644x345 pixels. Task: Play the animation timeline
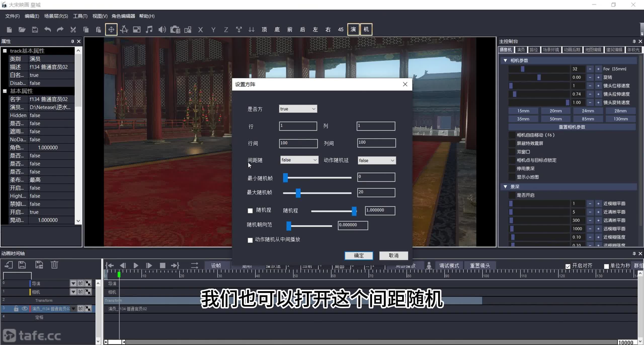(136, 265)
